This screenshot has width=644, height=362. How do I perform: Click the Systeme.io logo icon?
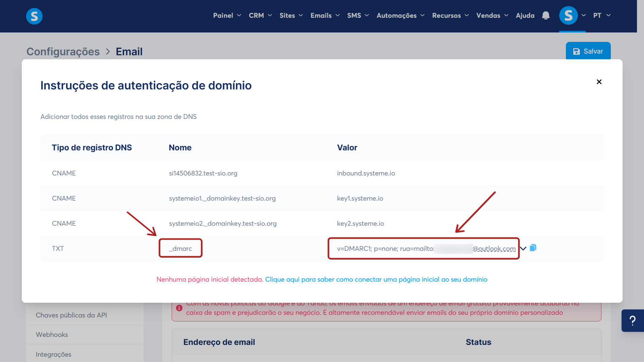pos(34,16)
